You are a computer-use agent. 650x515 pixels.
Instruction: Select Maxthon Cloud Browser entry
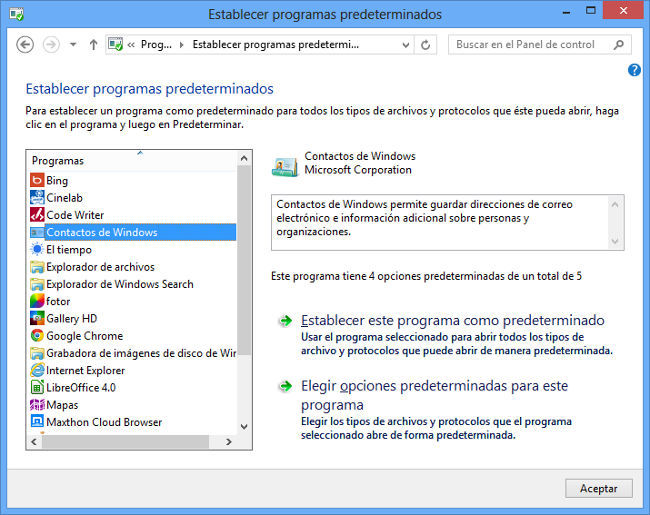[104, 422]
